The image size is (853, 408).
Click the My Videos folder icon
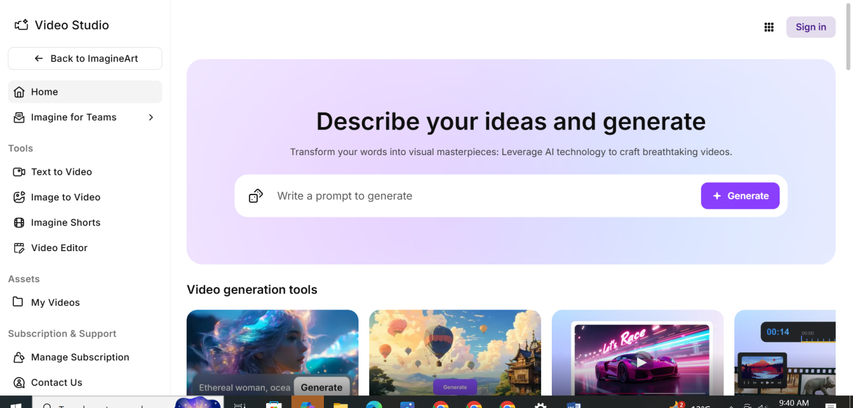[18, 302]
